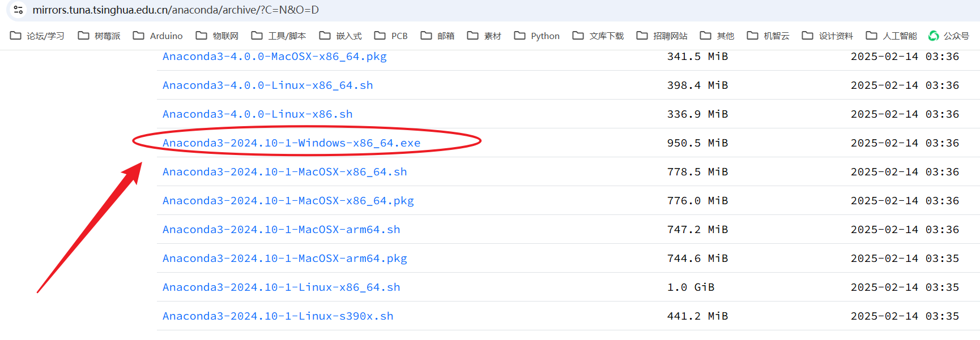Click the address bar URL text

pyautogui.click(x=176, y=10)
